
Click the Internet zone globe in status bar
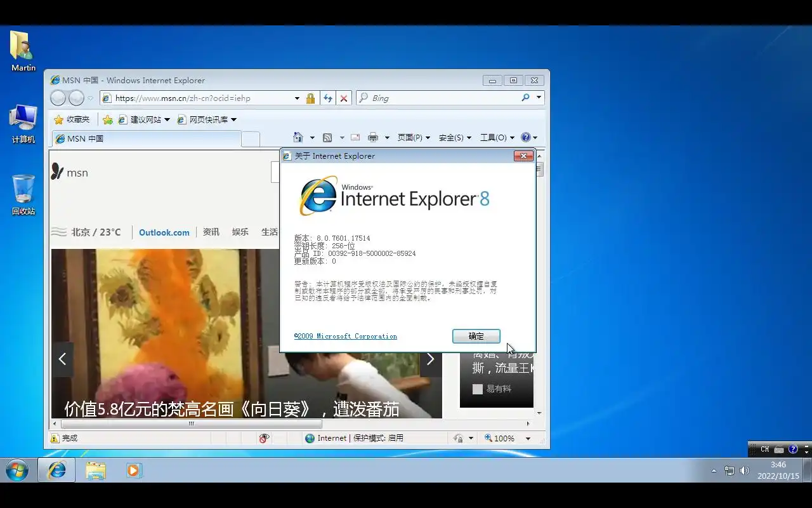point(310,438)
